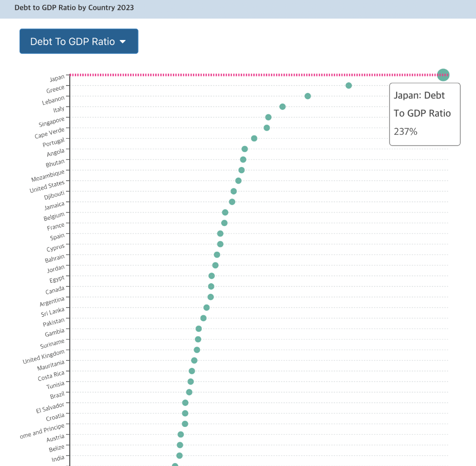Viewport: 476px width, 466px height.
Task: Click the India data point
Action: tap(179, 456)
